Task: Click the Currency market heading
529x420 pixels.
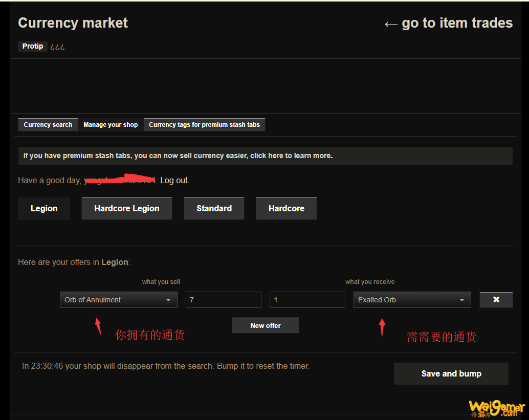Action: [73, 23]
